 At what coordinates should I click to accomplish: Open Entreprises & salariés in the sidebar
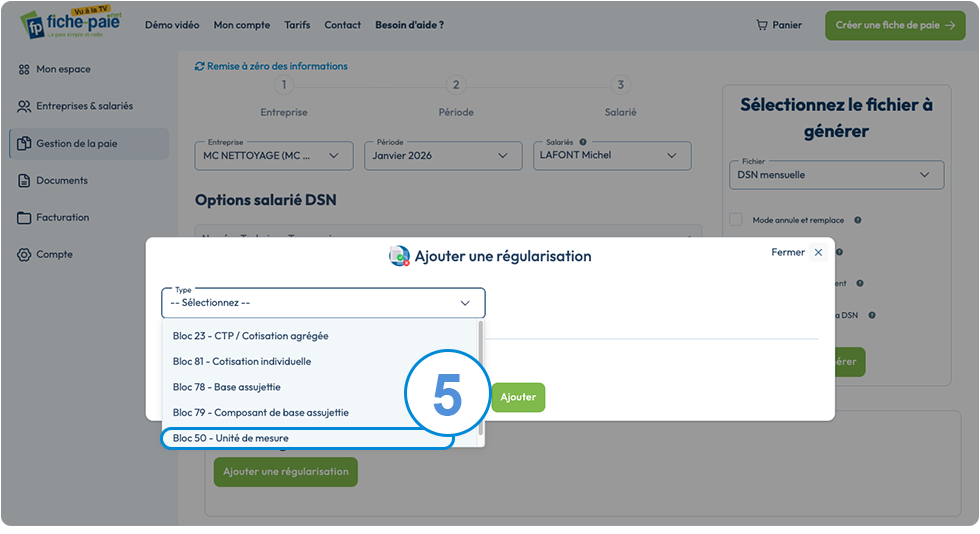point(84,106)
